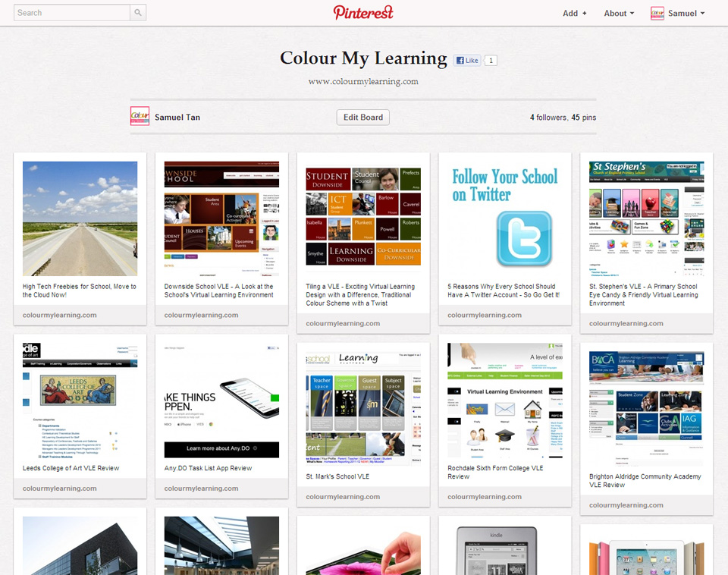Open the Any.DO app pin image

(221, 401)
